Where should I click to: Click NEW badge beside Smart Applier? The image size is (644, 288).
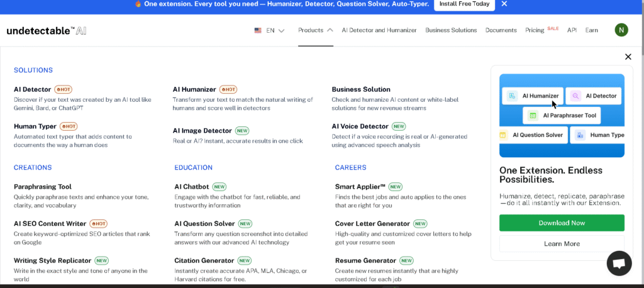[x=396, y=187]
